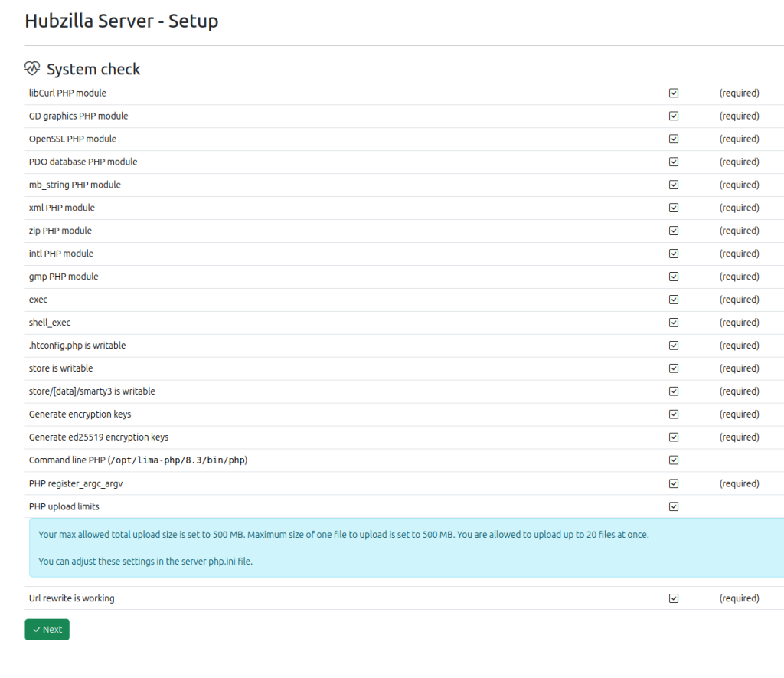Click the shell_exec row checkbox

point(674,323)
